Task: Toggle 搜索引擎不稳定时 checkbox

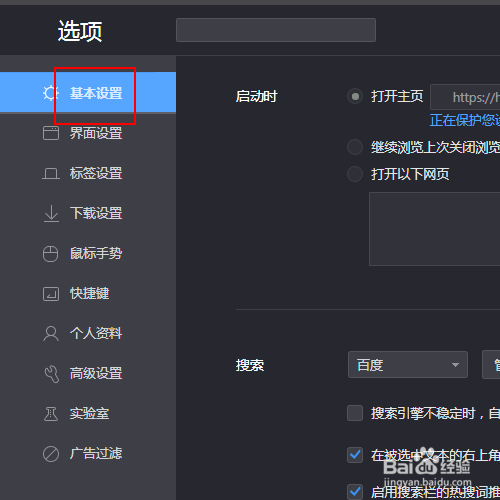Action: 355,413
